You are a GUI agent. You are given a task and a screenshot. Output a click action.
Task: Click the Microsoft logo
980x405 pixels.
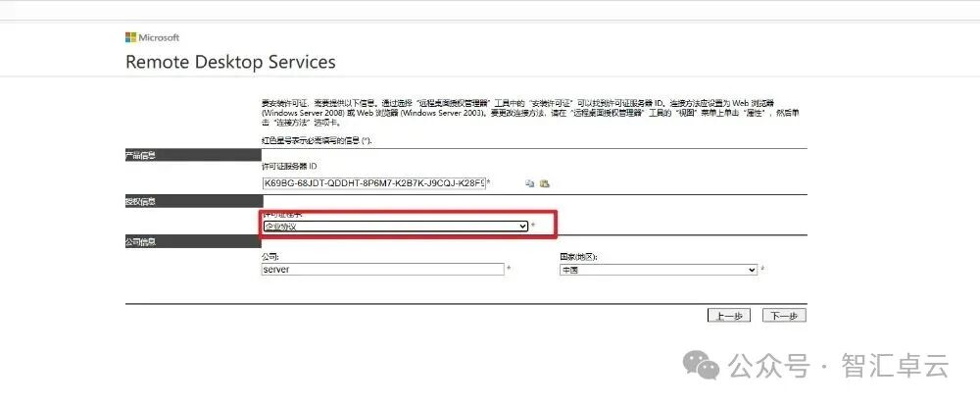(153, 37)
